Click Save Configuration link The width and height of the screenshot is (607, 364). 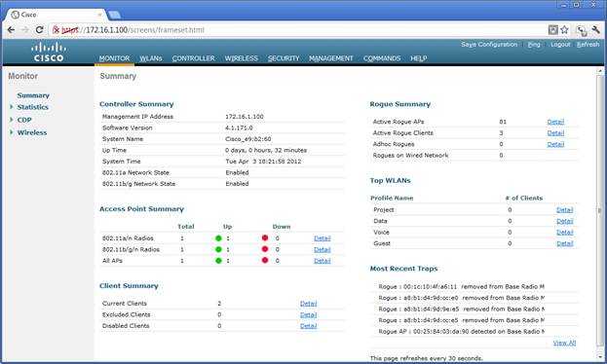[489, 45]
